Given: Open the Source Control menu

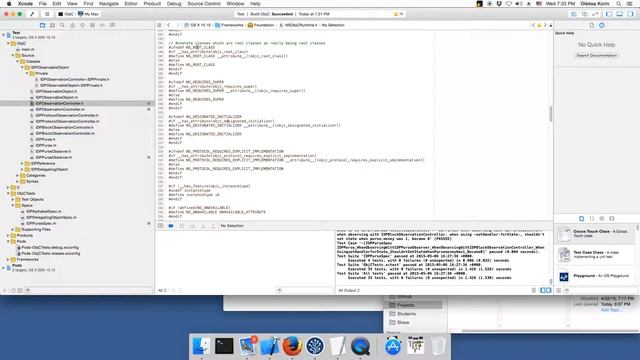Looking at the screenshot, I should pyautogui.click(x=204, y=4).
